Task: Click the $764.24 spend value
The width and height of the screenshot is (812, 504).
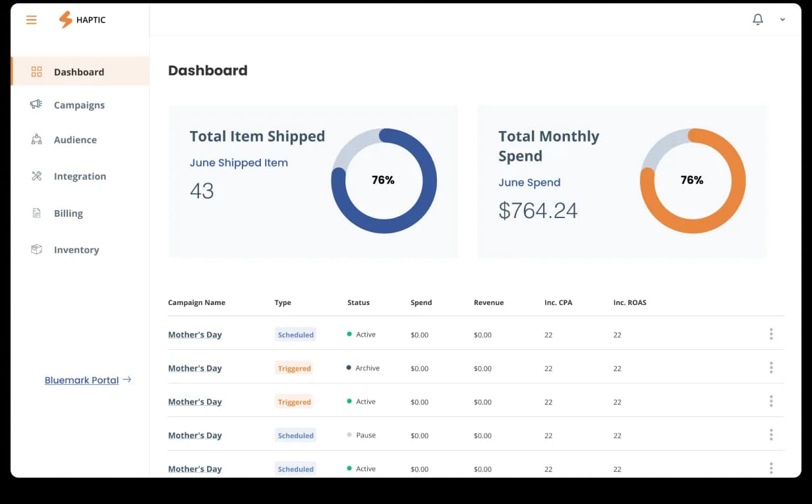Action: [538, 210]
